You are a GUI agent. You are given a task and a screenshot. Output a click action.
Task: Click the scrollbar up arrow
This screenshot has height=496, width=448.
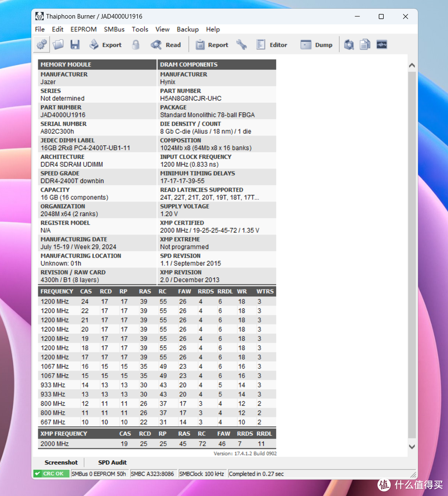click(411, 66)
